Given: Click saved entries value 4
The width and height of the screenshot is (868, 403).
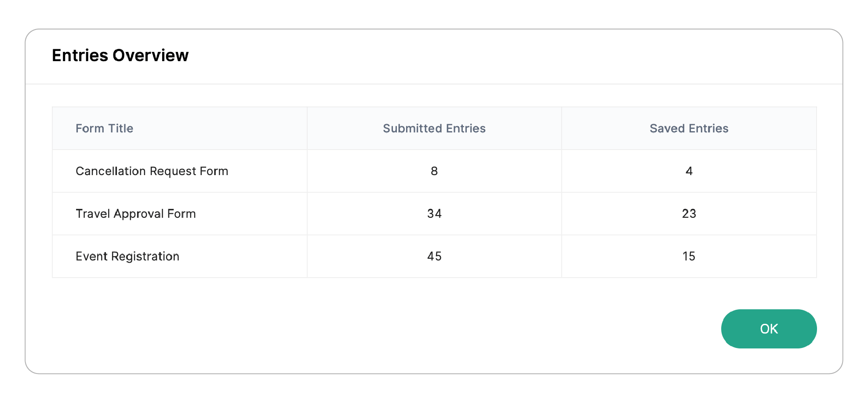Looking at the screenshot, I should (689, 171).
